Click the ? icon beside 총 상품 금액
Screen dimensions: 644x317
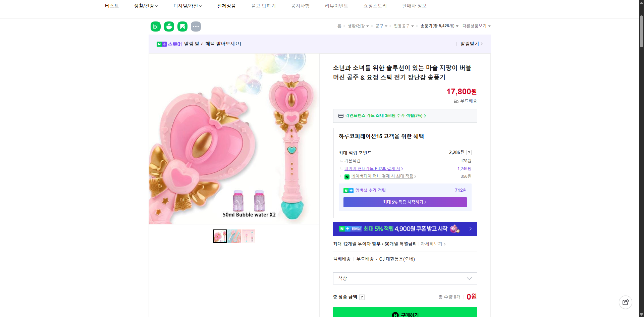coord(362,297)
